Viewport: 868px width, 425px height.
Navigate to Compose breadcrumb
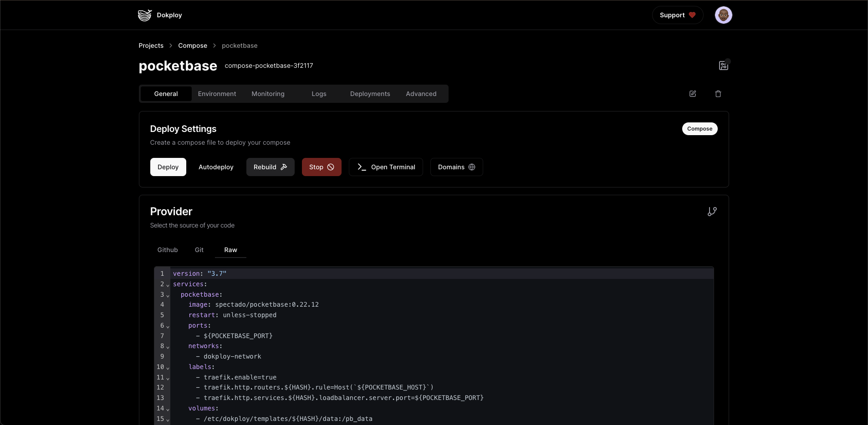pyautogui.click(x=193, y=46)
